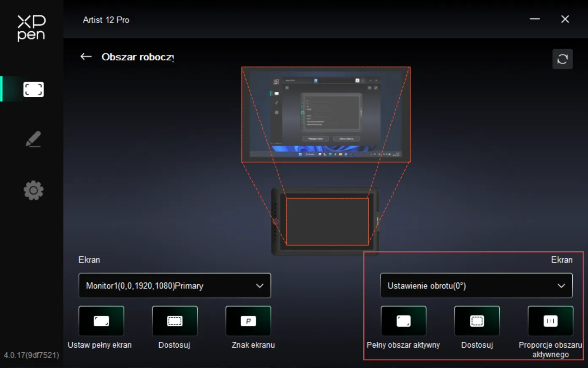This screenshot has width=588, height=368.
Task: Click the XP-Pen logo
Action: (31, 28)
